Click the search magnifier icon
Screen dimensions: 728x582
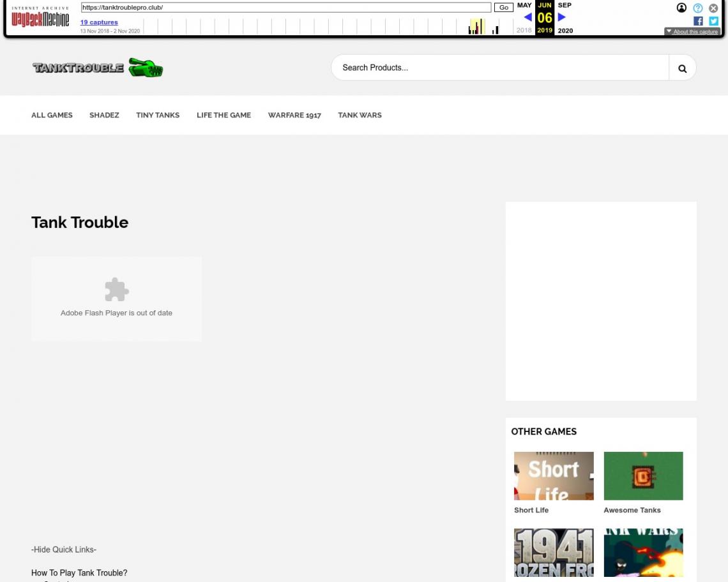682,68
